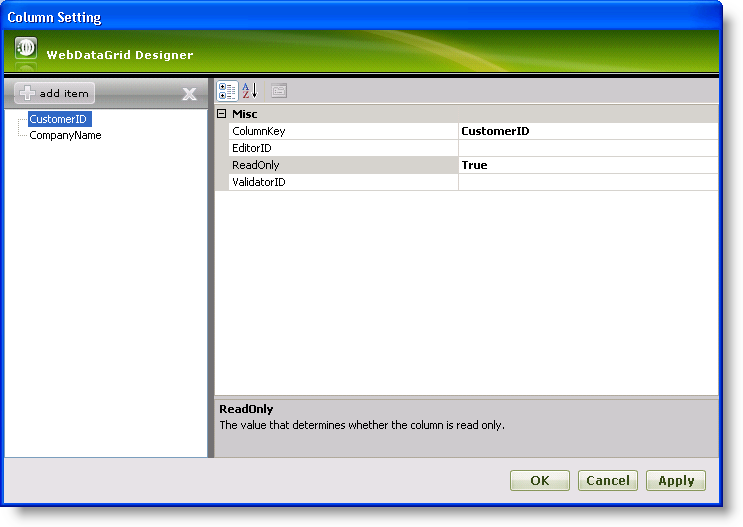This screenshot has height=527, width=743.
Task: Click the Apply button
Action: (x=676, y=481)
